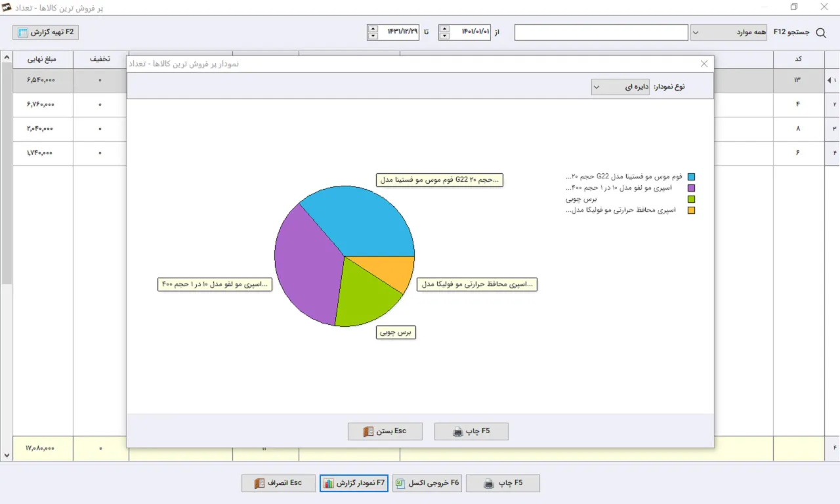Expand the همه موارد search filter dropdown
Image resolution: width=840 pixels, height=504 pixels.
(x=728, y=32)
